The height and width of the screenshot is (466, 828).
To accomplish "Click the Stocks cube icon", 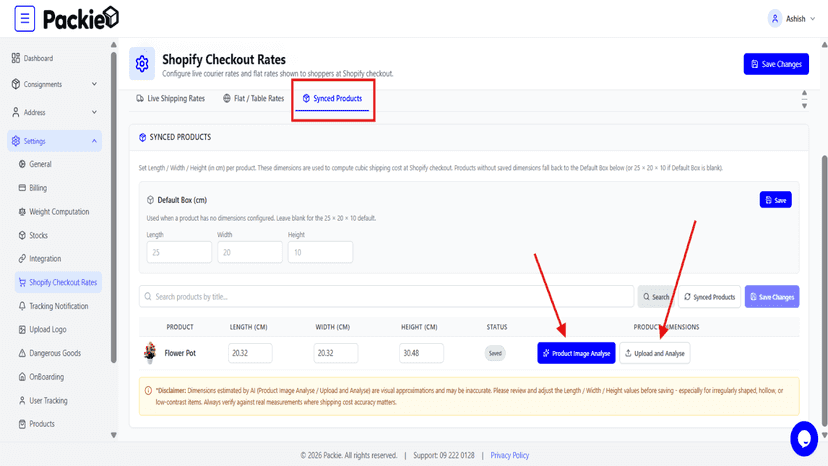I will click(x=22, y=235).
